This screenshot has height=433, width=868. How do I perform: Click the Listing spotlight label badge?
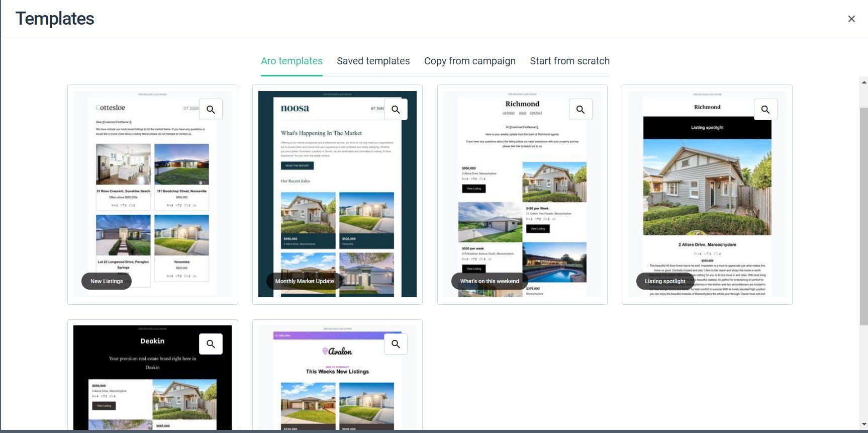[x=665, y=281]
